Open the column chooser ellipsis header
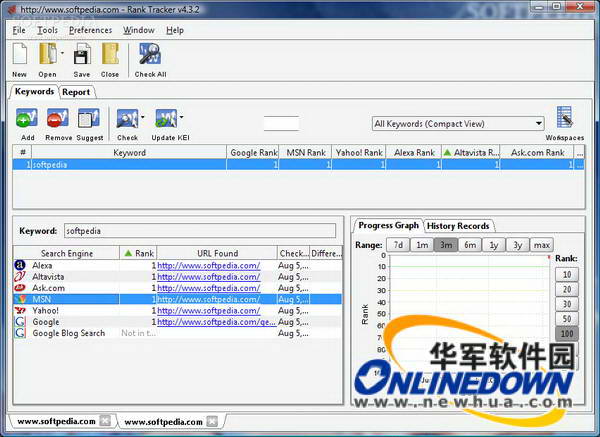 coord(579,152)
